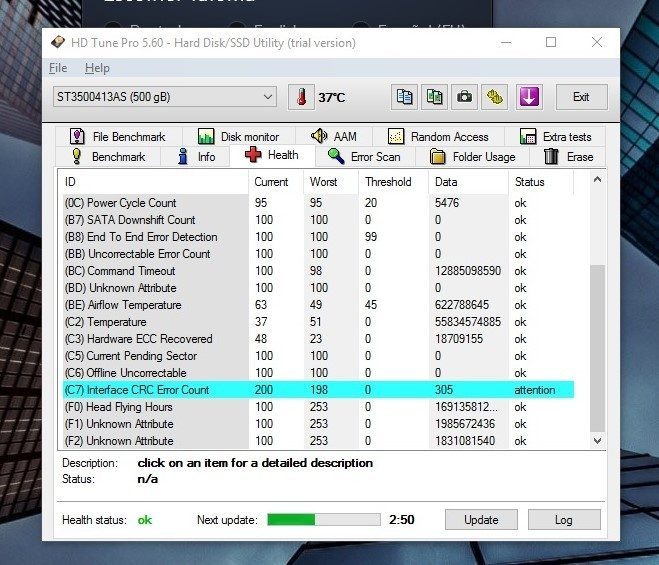Open the Extra tests tab
This screenshot has height=565, width=659.
[555, 136]
